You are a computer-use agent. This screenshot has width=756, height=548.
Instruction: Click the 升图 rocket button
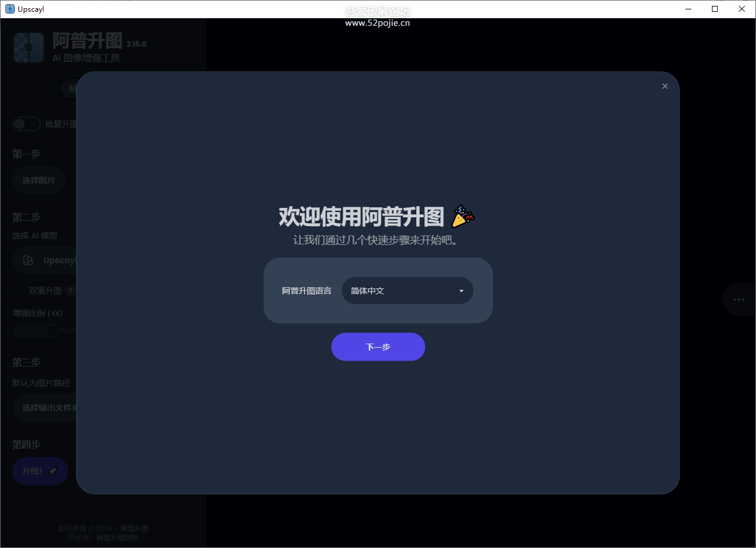(41, 471)
